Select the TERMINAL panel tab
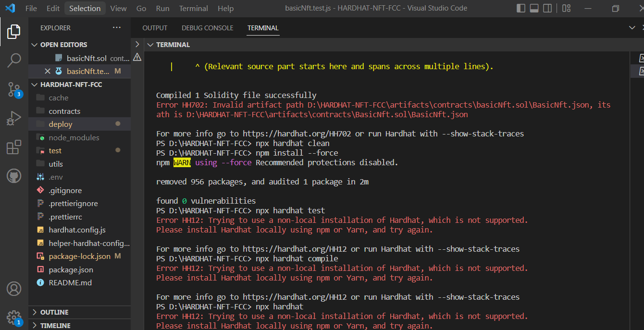This screenshot has height=330, width=644. [x=263, y=28]
